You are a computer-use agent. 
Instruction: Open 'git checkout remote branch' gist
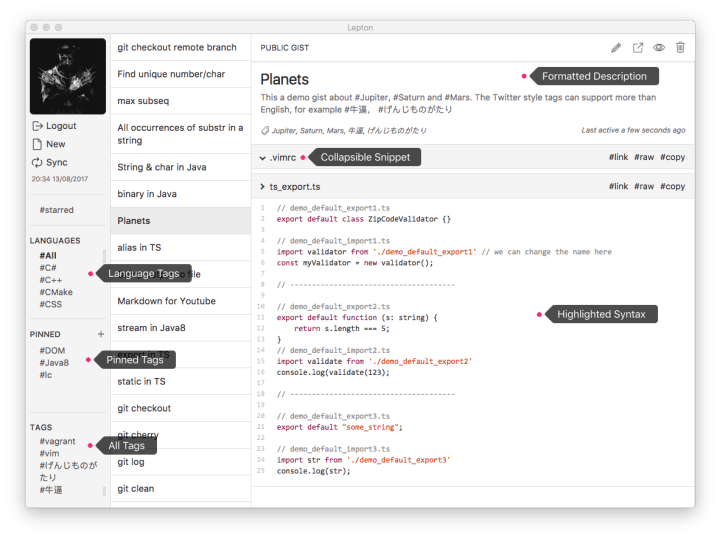click(x=180, y=47)
